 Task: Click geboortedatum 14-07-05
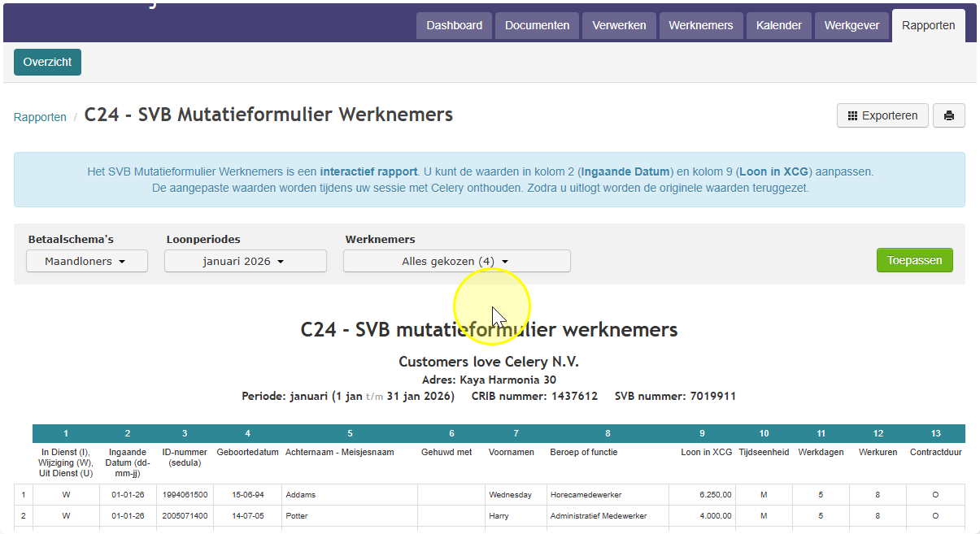point(248,515)
